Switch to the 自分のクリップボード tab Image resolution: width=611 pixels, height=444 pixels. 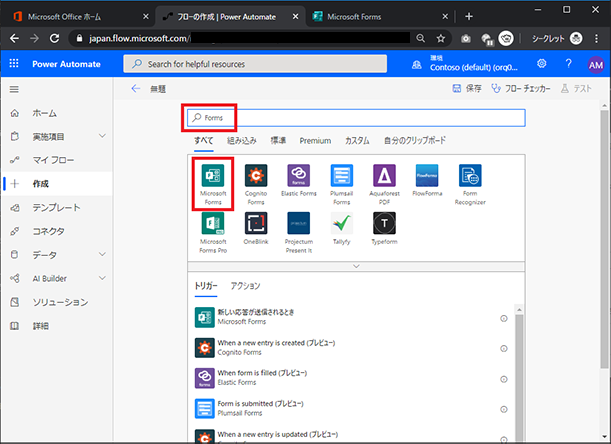(x=415, y=141)
